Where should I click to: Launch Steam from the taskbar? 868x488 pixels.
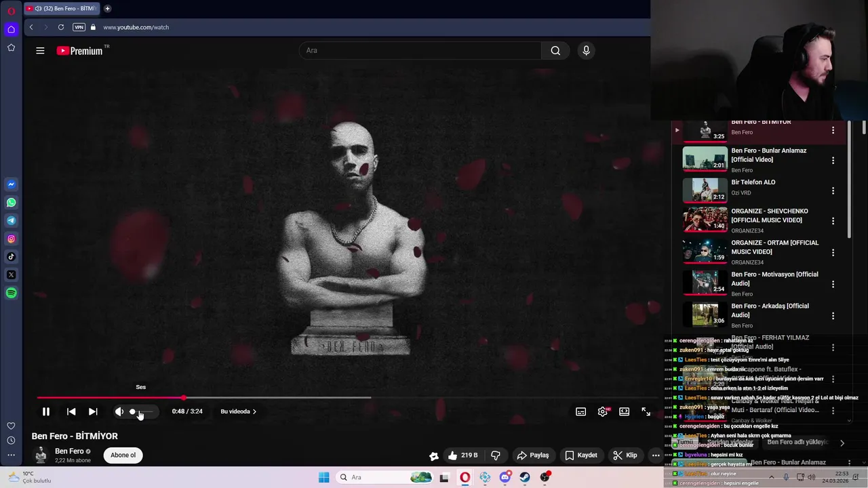[525, 477]
